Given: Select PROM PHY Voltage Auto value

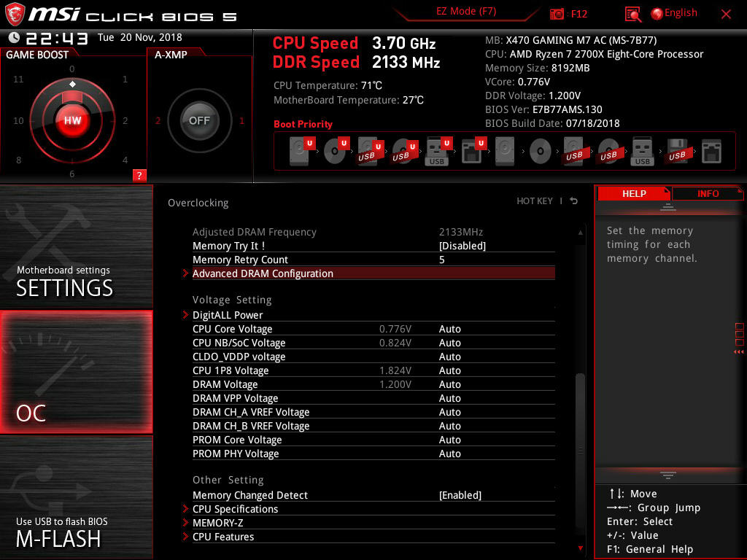Looking at the screenshot, I should click(449, 454).
